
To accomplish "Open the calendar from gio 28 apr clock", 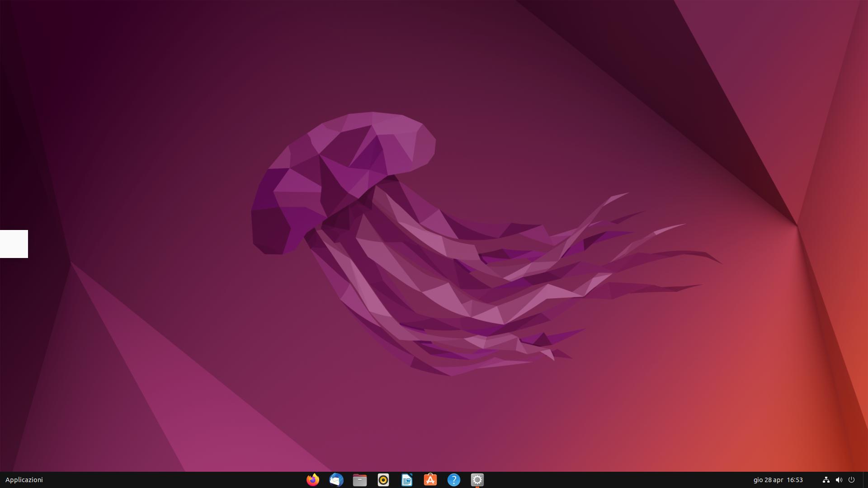I will click(x=778, y=480).
